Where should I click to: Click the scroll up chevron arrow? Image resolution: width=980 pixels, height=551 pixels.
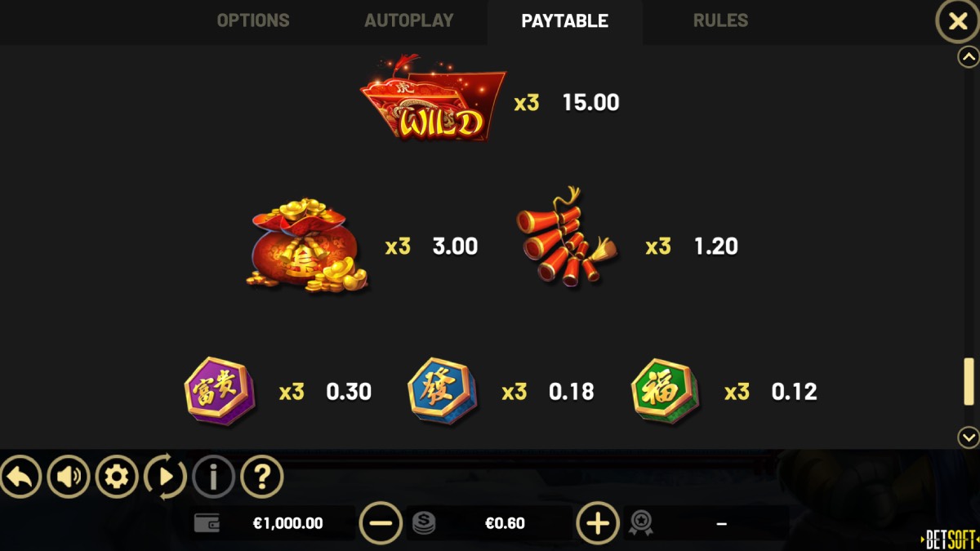tap(969, 57)
